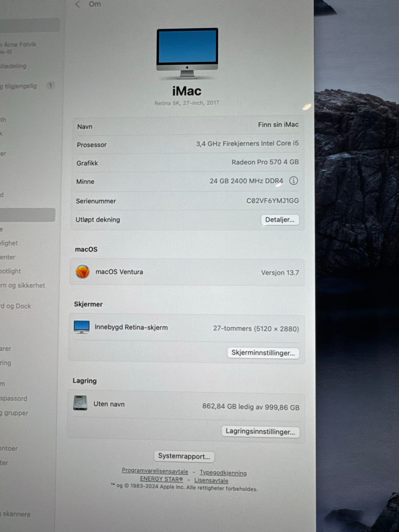This screenshot has height=532, width=399.
Task: Open the Programvarelisensavtale link
Action: coord(155,471)
